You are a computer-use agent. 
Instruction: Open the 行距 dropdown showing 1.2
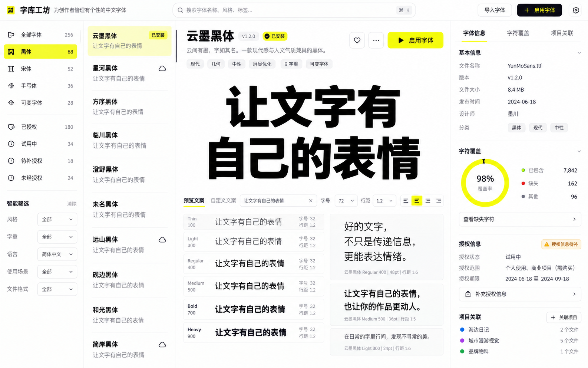coord(384,201)
